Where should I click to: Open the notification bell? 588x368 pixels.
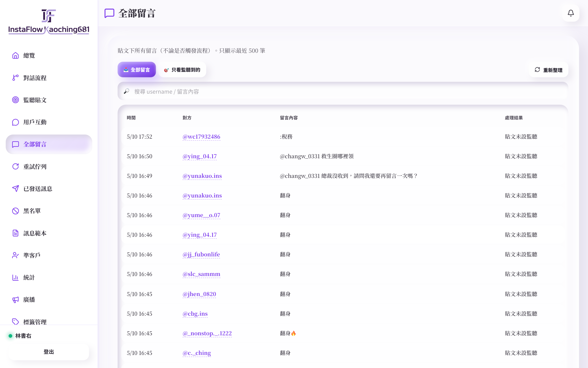click(x=570, y=13)
